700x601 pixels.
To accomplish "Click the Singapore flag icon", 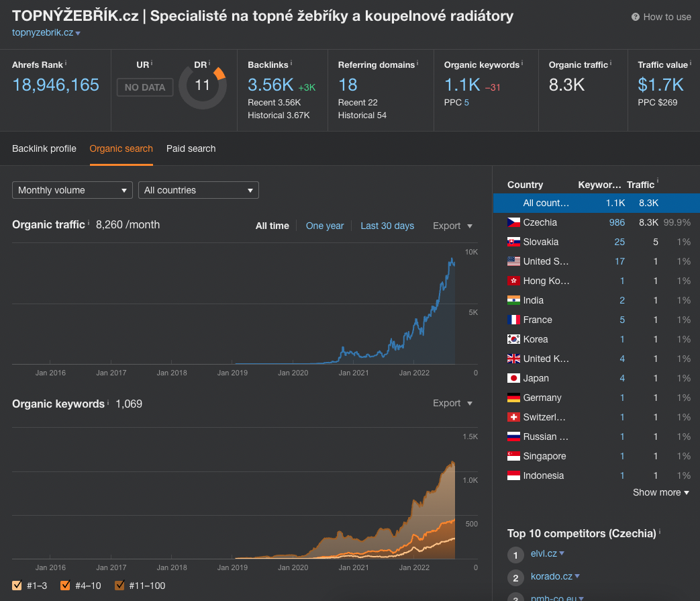I will 513,456.
